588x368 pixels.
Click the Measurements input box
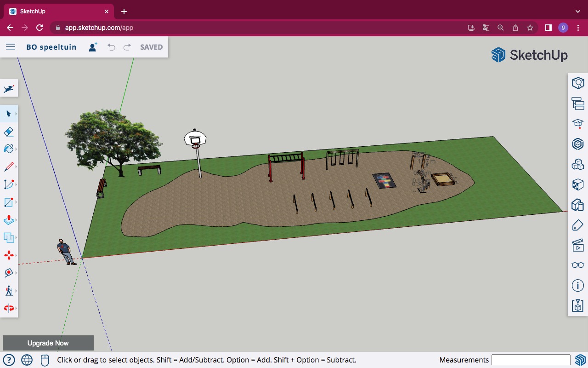pos(531,360)
